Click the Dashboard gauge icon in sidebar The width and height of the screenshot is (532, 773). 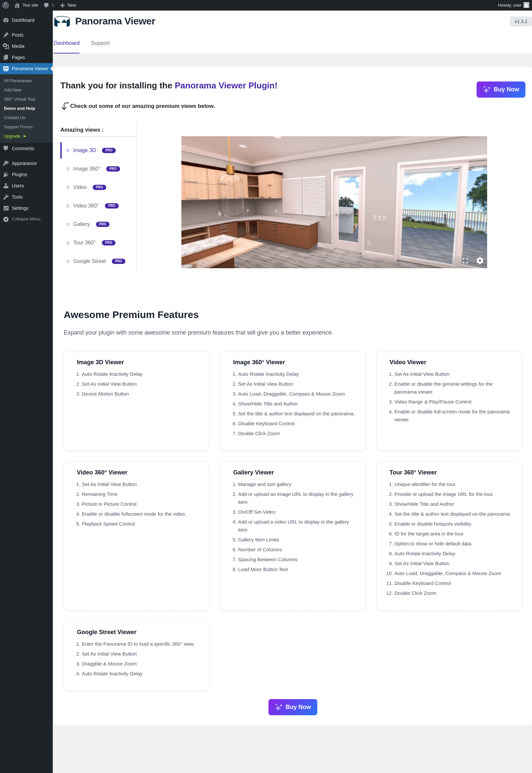(x=6, y=20)
